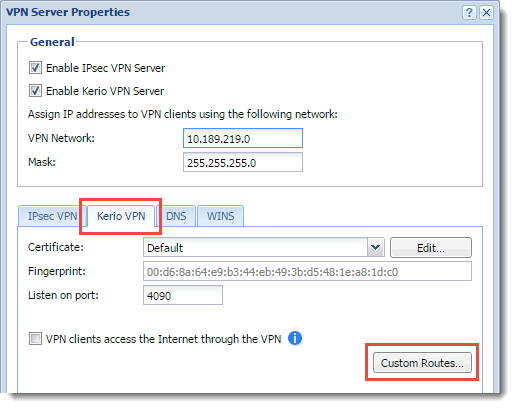
Task: Click the Edit... button next to Certificate
Action: click(x=431, y=248)
